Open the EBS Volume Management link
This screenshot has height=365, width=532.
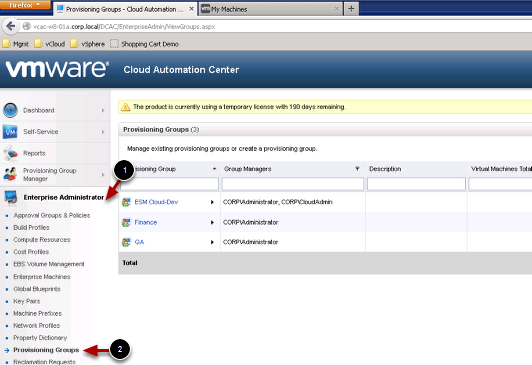click(49, 264)
